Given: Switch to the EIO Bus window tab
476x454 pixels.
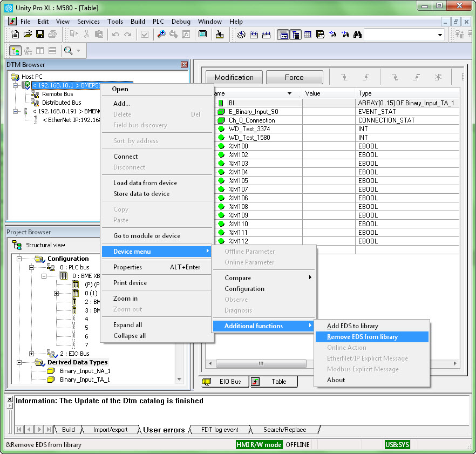Looking at the screenshot, I should point(225,382).
